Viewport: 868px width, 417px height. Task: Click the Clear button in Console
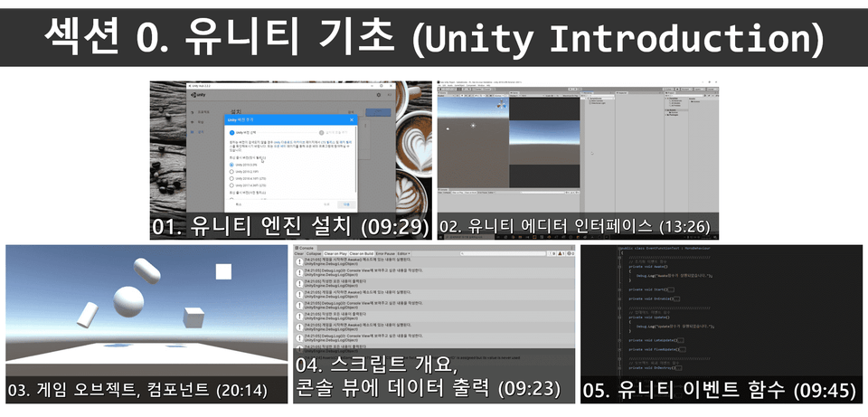click(x=299, y=253)
